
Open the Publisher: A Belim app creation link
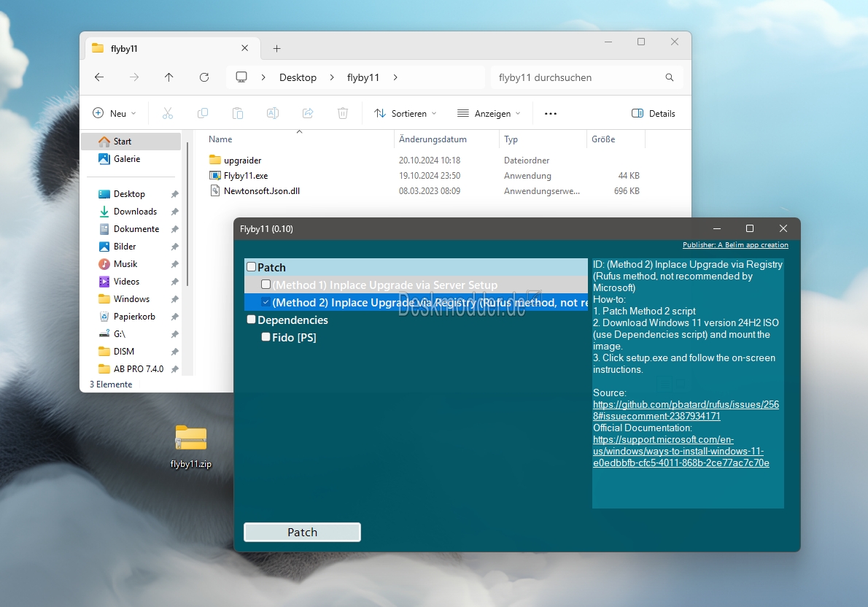[735, 245]
